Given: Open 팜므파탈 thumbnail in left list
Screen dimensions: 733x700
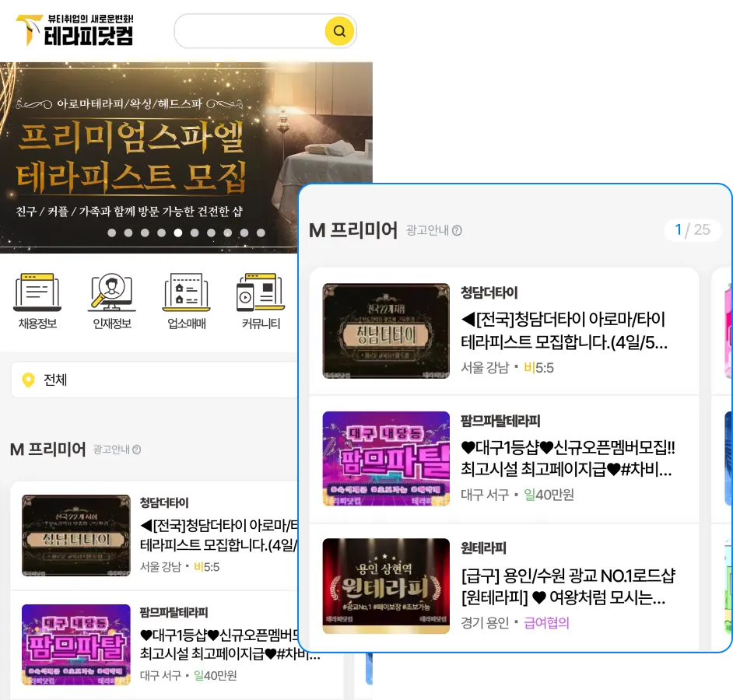Looking at the screenshot, I should pyautogui.click(x=76, y=645).
